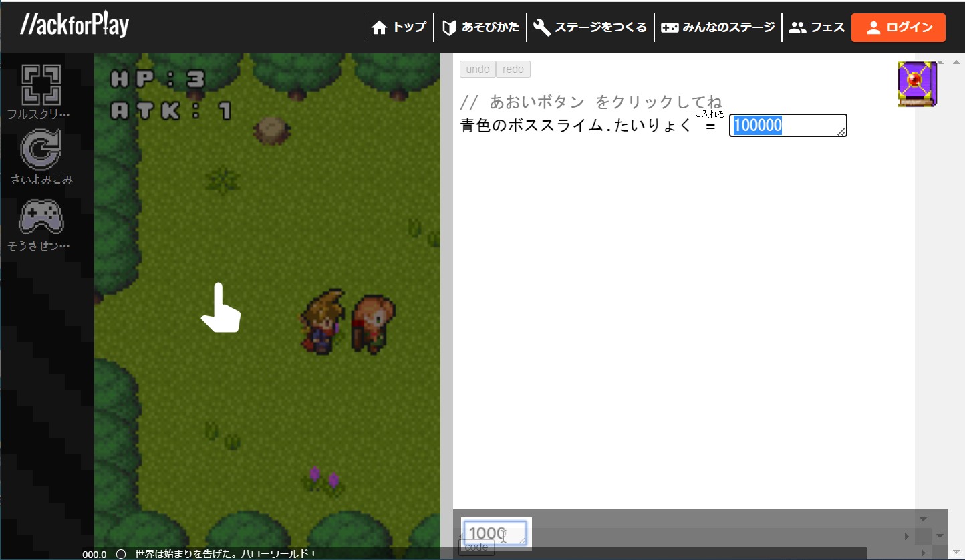
Task: Click the wrench icon on ステージをつくる
Action: tap(541, 27)
